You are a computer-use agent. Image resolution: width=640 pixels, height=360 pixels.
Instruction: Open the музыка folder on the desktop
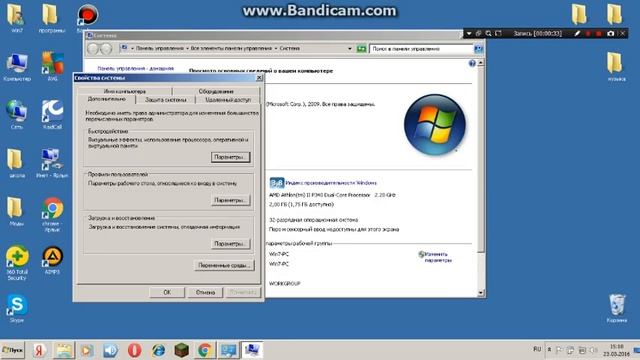[x=616, y=66]
